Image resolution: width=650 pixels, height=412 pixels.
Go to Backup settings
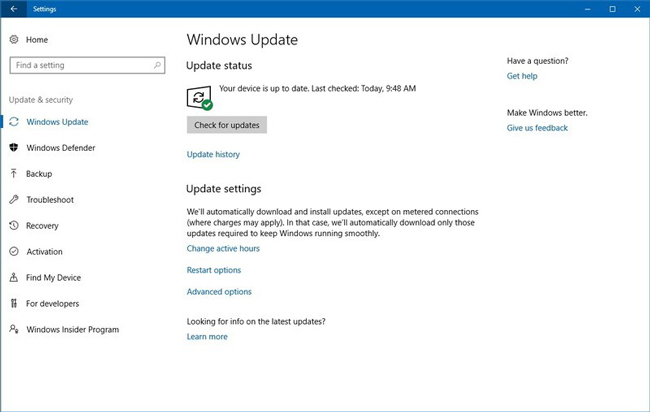[x=39, y=174]
